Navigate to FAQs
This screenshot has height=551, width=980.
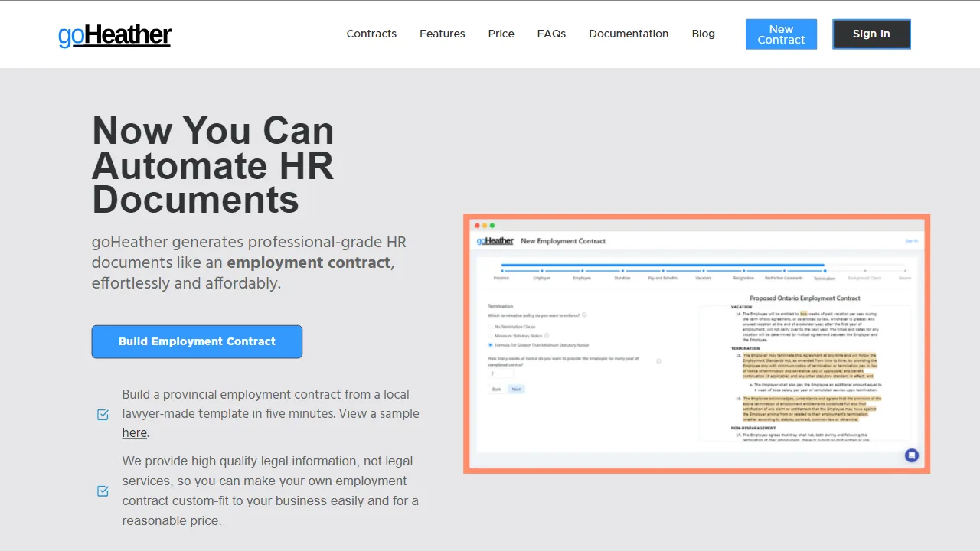pos(551,34)
